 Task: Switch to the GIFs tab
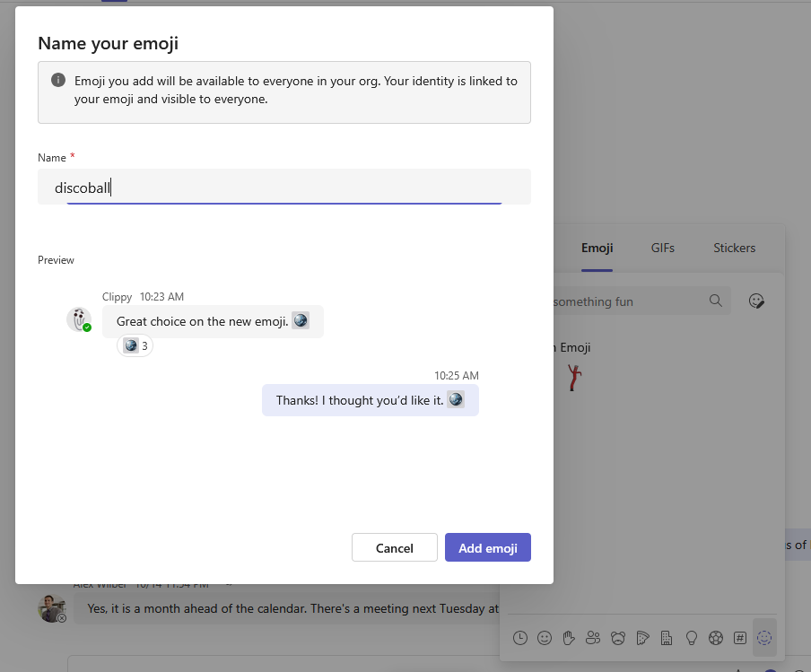click(663, 249)
